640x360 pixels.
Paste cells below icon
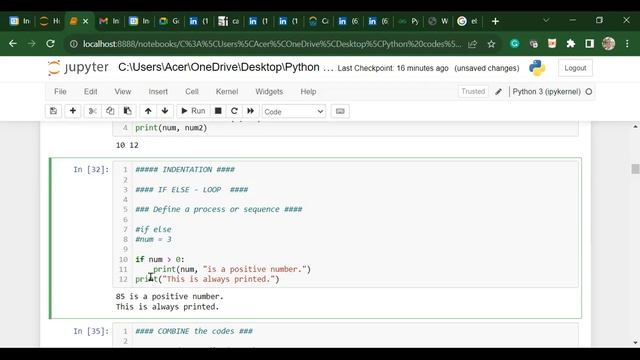(x=127, y=111)
